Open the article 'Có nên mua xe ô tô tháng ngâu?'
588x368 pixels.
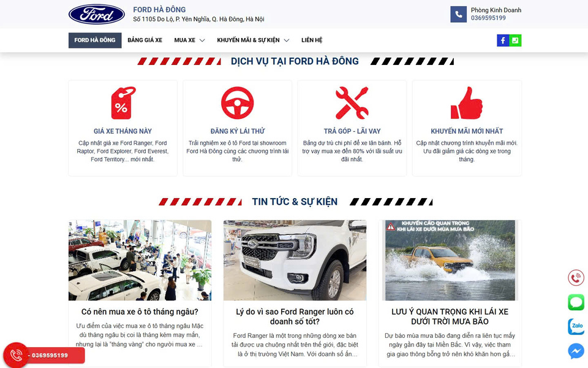[140, 312]
